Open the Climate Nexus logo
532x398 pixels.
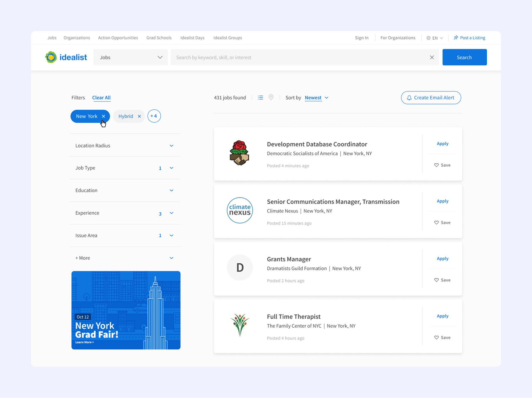pos(240,210)
